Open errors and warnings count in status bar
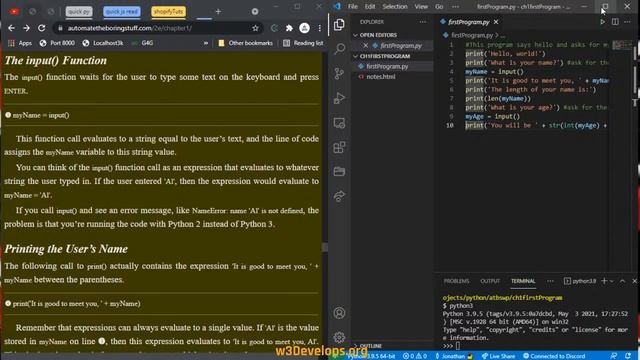The image size is (640, 360). tap(415, 356)
